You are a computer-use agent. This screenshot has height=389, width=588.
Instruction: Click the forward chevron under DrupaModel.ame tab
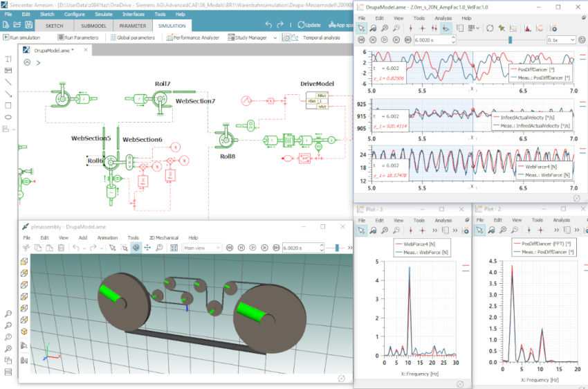pos(38,63)
